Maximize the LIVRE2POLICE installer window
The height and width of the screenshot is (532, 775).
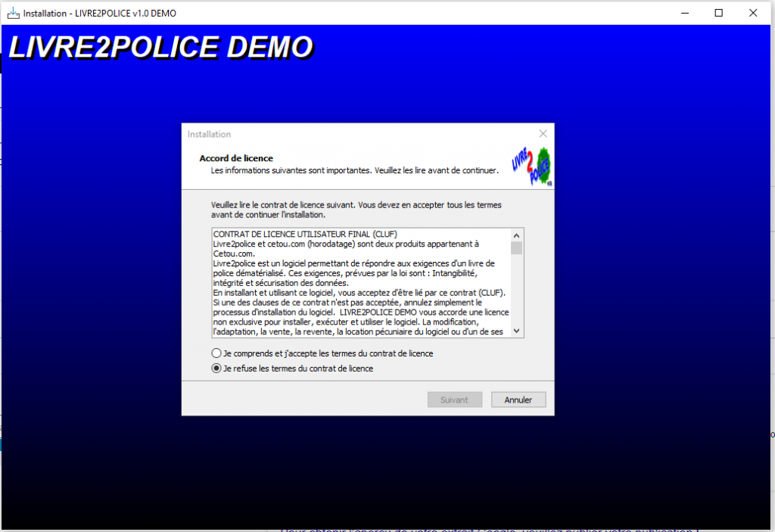718,13
